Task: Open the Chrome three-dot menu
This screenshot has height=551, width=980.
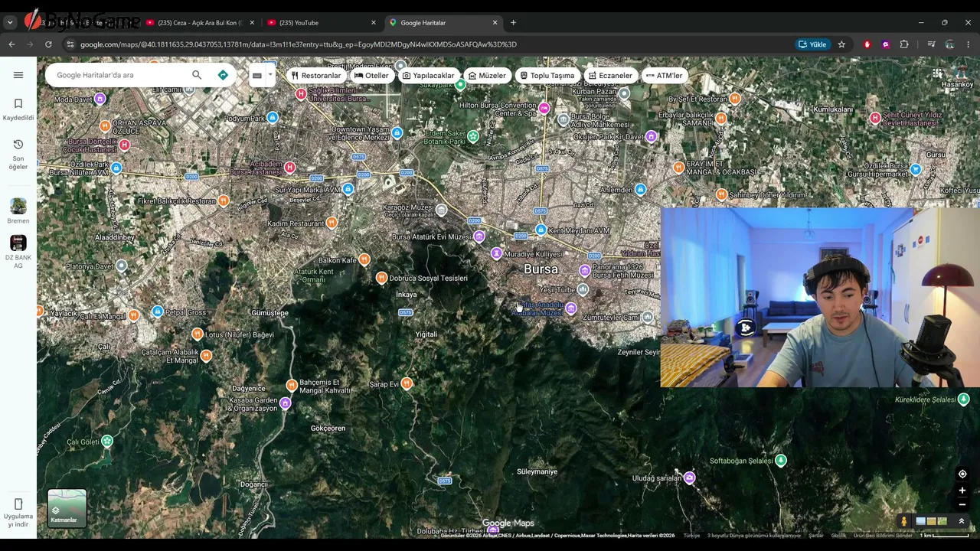Action: tap(969, 44)
